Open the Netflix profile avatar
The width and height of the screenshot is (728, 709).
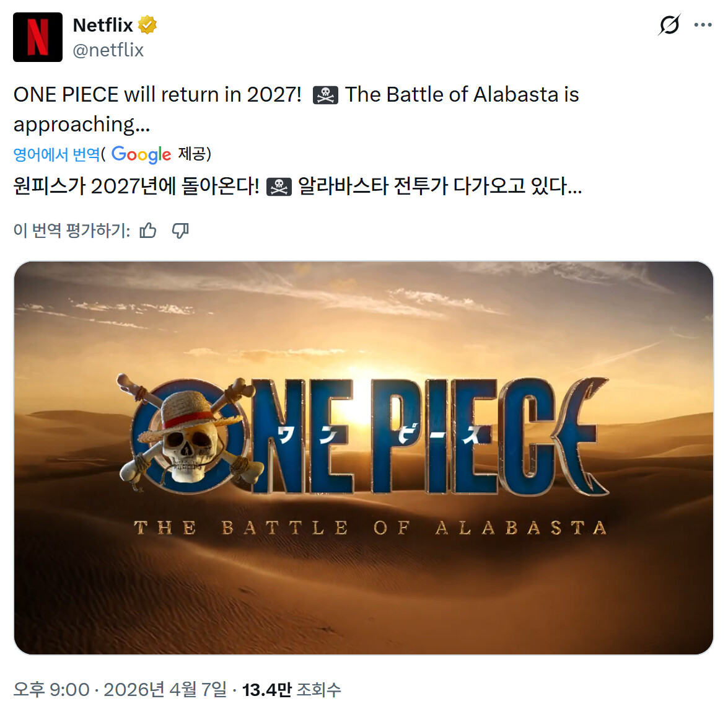point(38,37)
